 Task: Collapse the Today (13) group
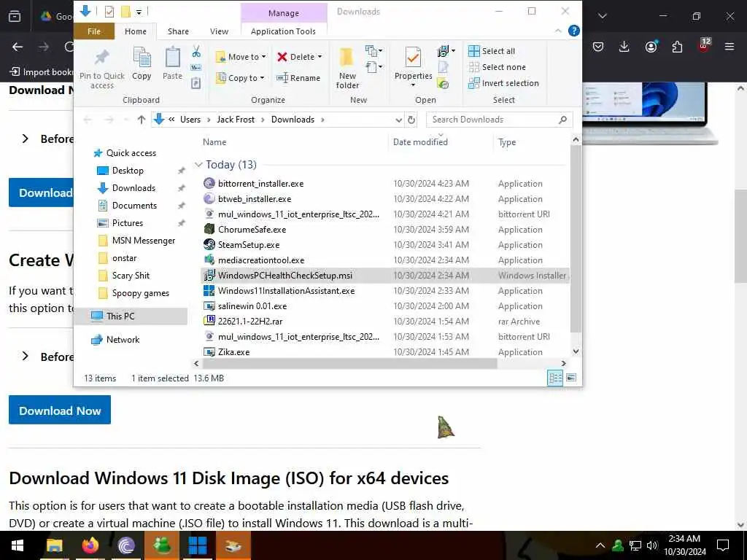coord(198,165)
